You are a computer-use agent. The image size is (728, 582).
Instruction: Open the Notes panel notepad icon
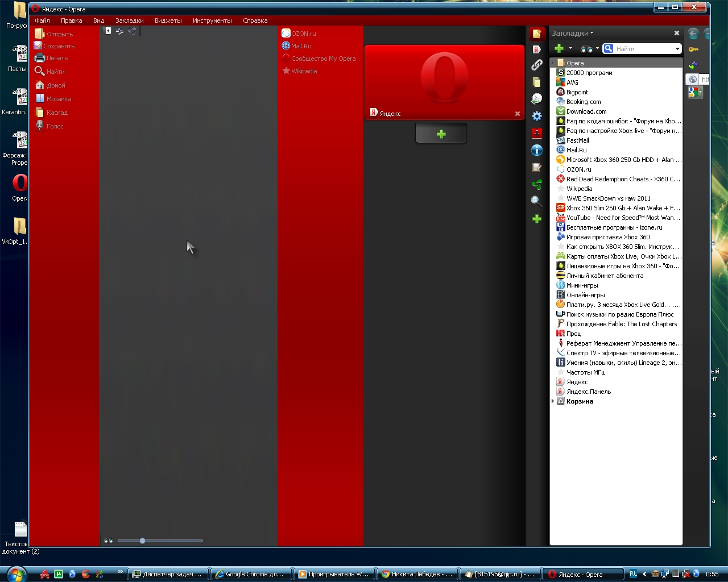pyautogui.click(x=536, y=167)
